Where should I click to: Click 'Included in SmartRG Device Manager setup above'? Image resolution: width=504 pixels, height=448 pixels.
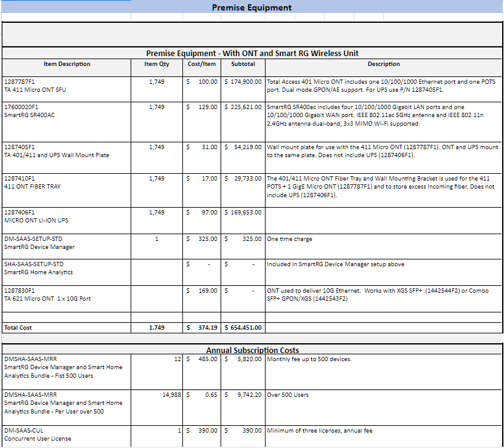383,272
